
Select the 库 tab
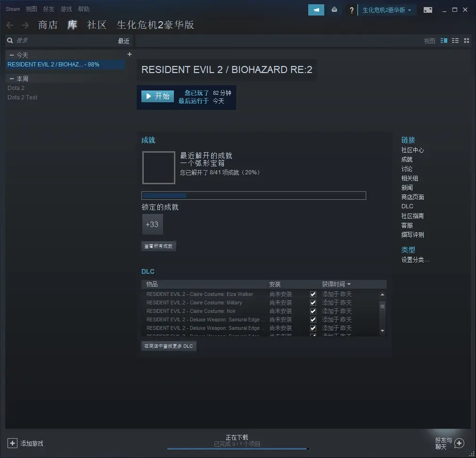72,25
